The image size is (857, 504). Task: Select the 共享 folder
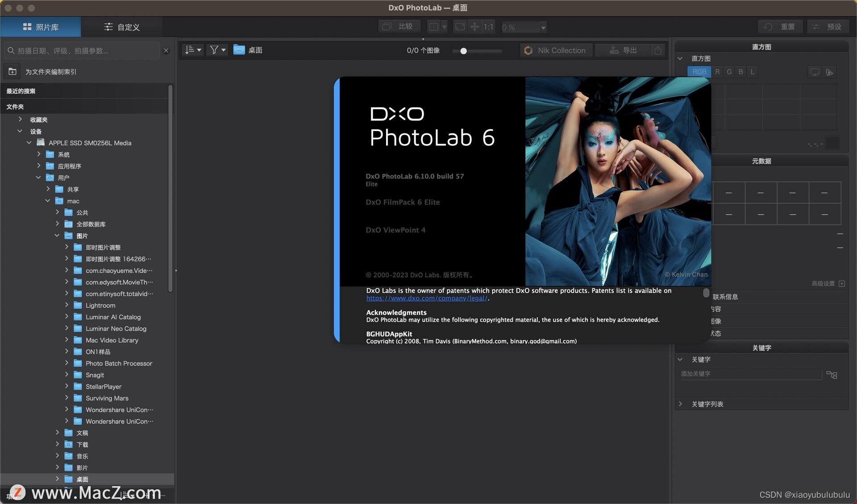click(x=73, y=189)
